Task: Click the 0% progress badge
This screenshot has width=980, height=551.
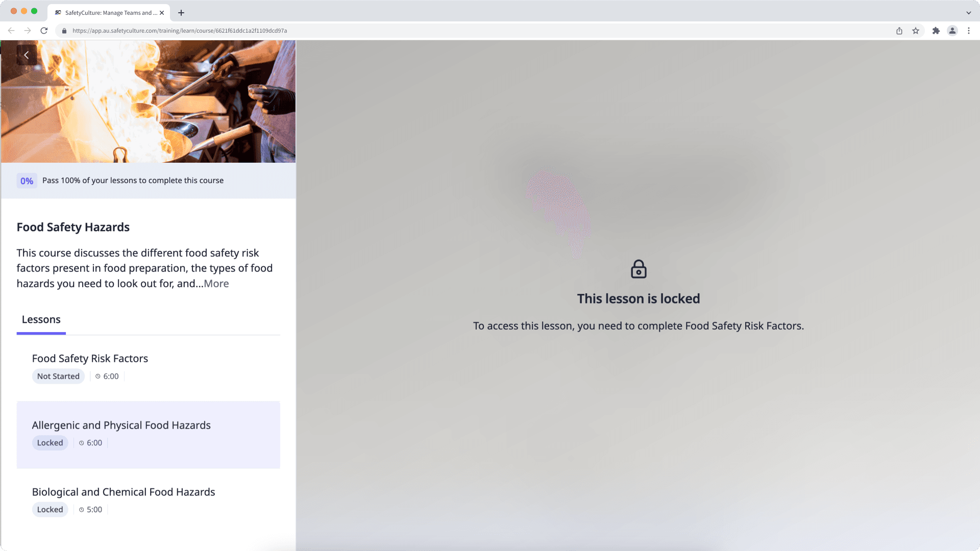Action: coord(27,181)
